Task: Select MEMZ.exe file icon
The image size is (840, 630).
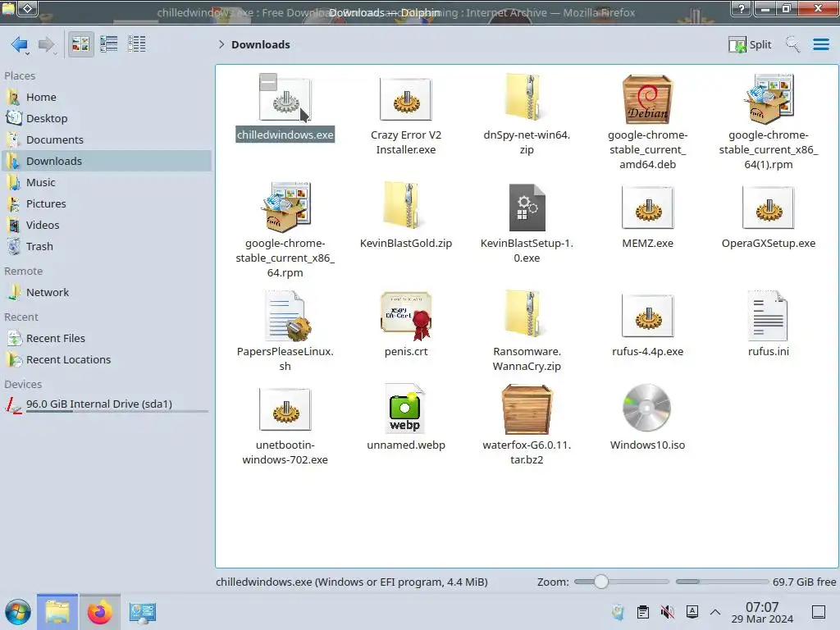Action: 647,208
